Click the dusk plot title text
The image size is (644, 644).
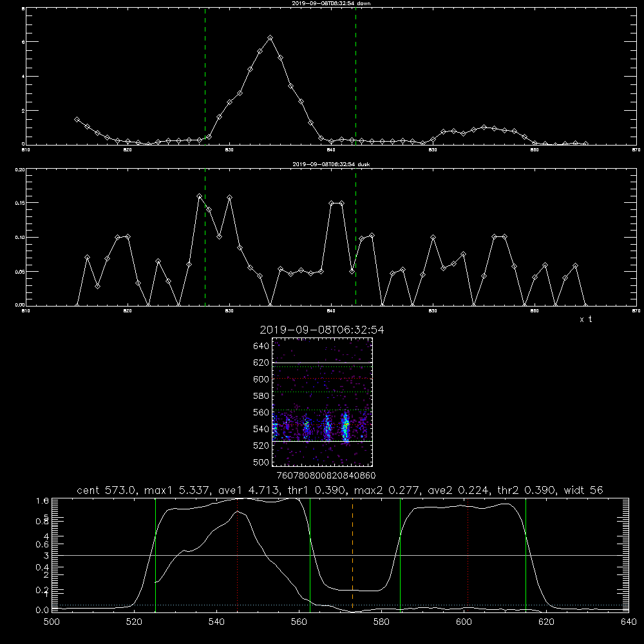pos(331,164)
